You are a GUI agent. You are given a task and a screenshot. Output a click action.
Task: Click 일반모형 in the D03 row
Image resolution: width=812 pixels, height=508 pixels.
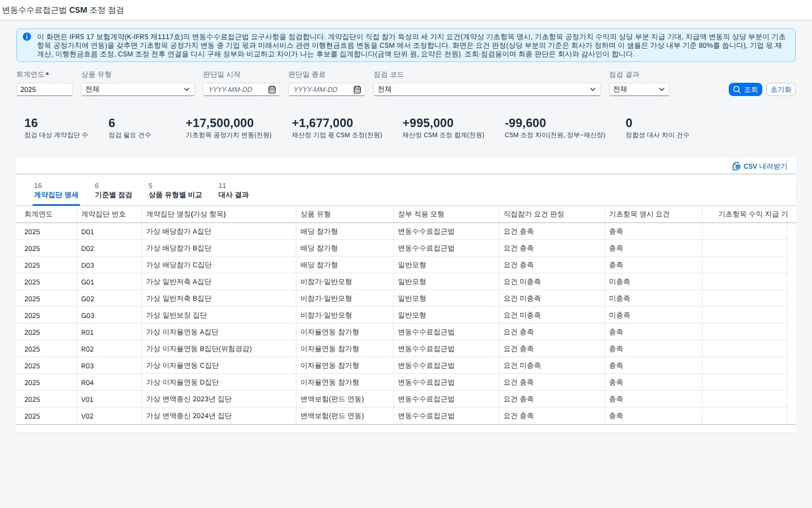(x=412, y=265)
